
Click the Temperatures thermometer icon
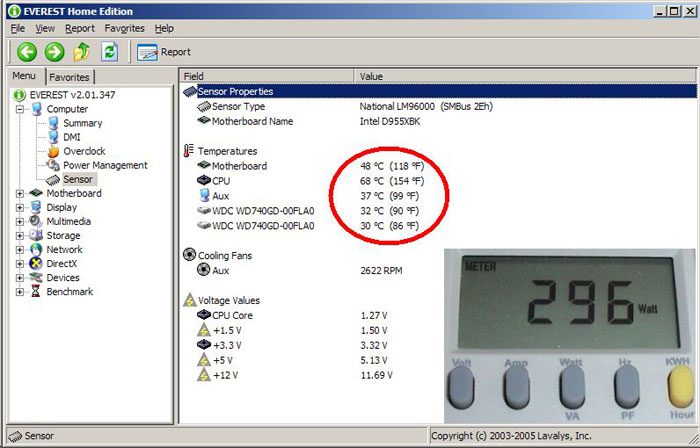[x=189, y=151]
